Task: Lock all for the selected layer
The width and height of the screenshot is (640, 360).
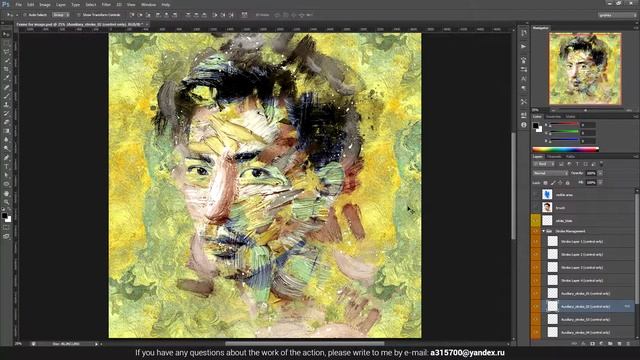Action: pos(568,183)
